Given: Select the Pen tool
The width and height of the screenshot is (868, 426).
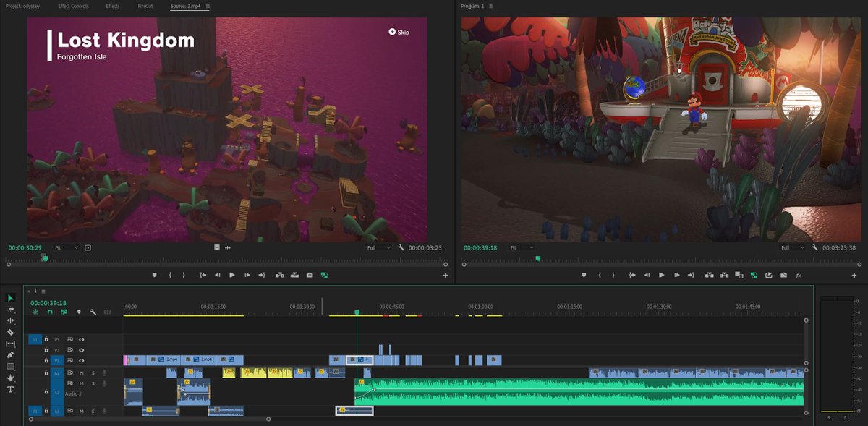Looking at the screenshot, I should [x=11, y=355].
